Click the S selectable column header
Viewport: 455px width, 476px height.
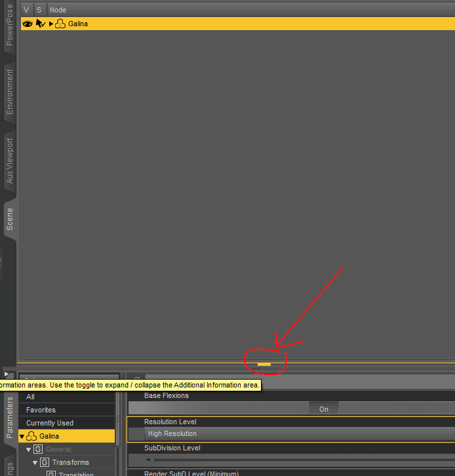pos(39,10)
